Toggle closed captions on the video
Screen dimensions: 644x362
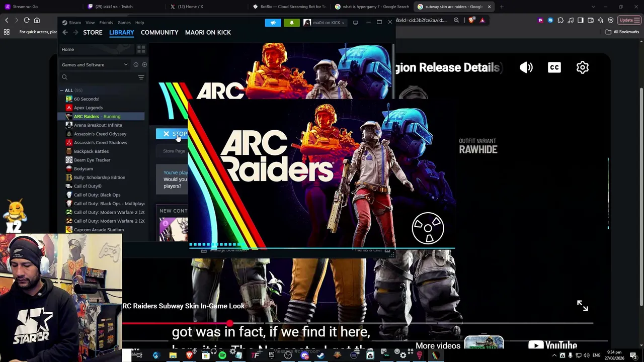(x=554, y=67)
